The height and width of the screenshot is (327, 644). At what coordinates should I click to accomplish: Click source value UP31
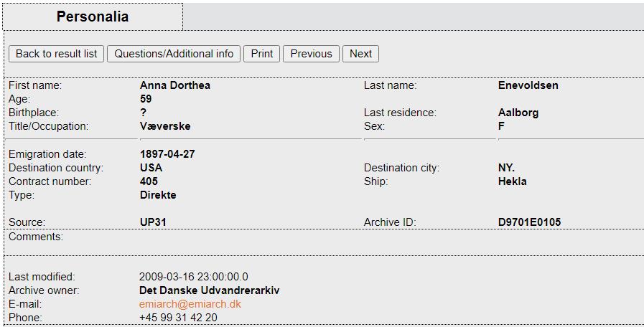coord(153,222)
